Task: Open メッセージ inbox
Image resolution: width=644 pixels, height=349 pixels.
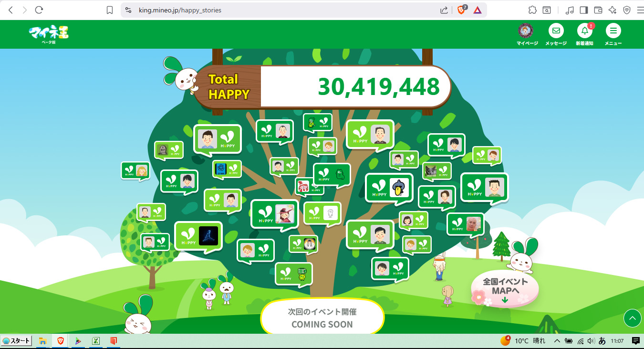Action: [x=556, y=34]
